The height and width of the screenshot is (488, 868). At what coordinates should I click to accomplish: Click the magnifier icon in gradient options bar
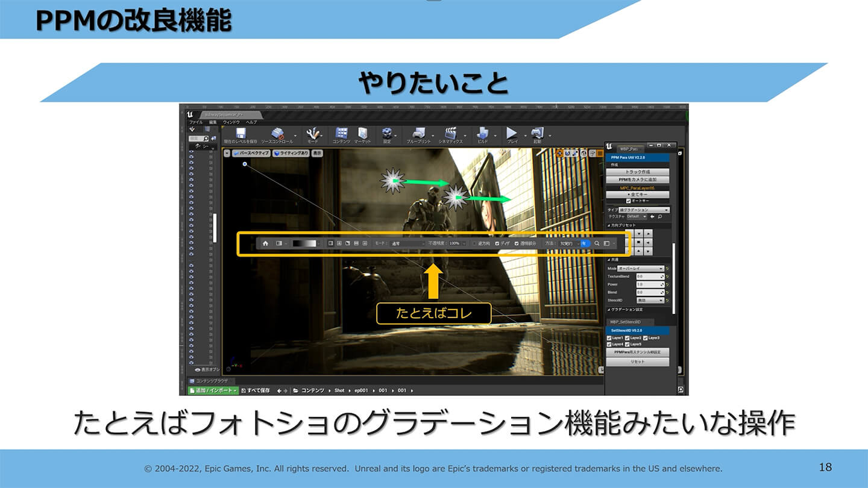click(597, 243)
